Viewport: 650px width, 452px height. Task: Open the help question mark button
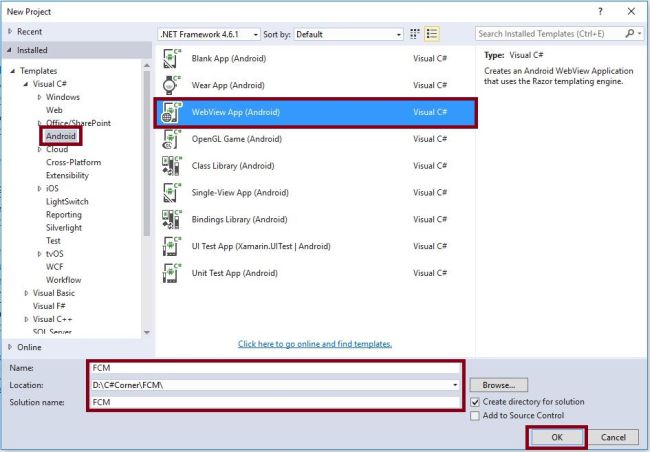click(x=600, y=12)
